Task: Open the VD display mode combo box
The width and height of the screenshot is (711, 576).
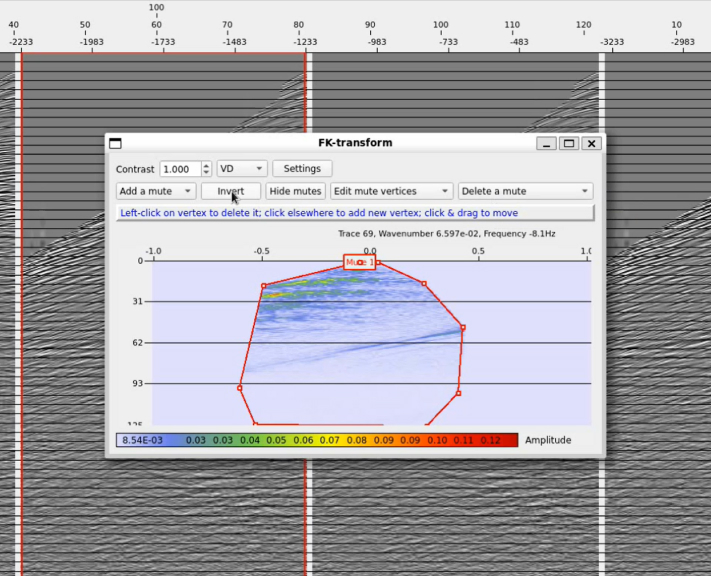Action: pos(242,169)
